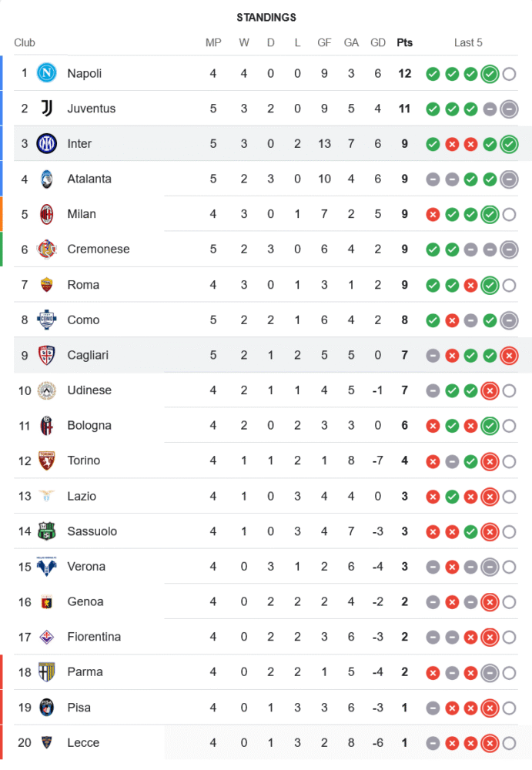Sort by GD column header
Image resolution: width=532 pixels, height=770 pixels.
pos(378,42)
